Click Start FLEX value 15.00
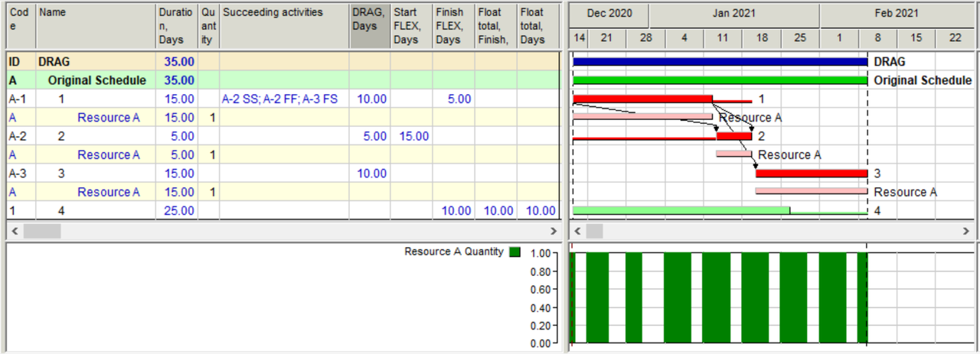 (x=413, y=136)
